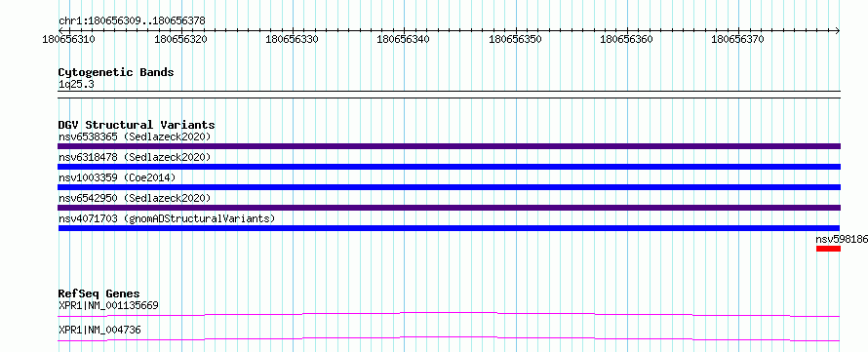Click the DGV Structural Variants track heading
Screen dimensions: 868x352
click(x=137, y=125)
